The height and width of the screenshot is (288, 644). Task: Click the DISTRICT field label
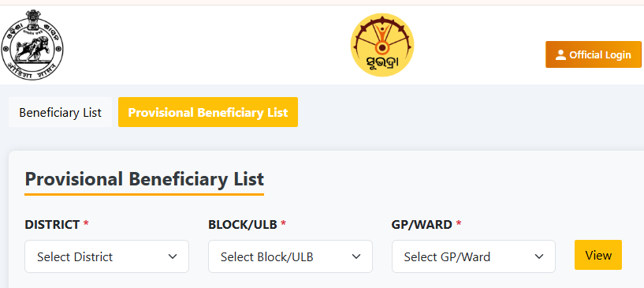(x=52, y=225)
